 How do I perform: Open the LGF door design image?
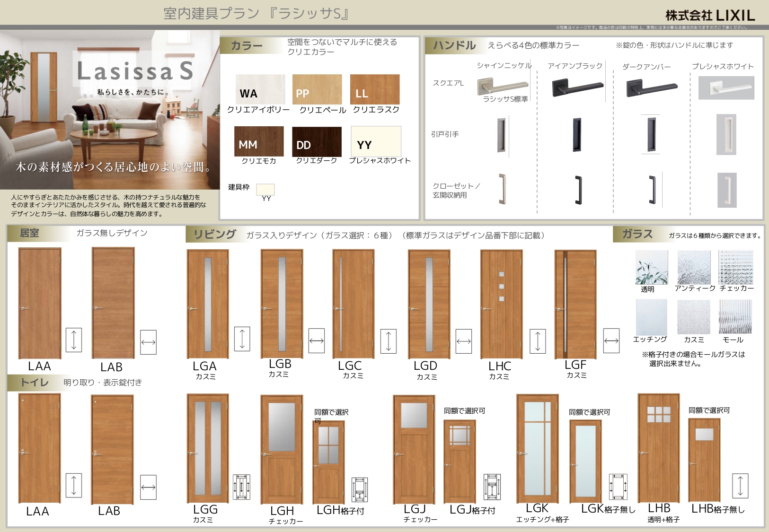(x=575, y=304)
